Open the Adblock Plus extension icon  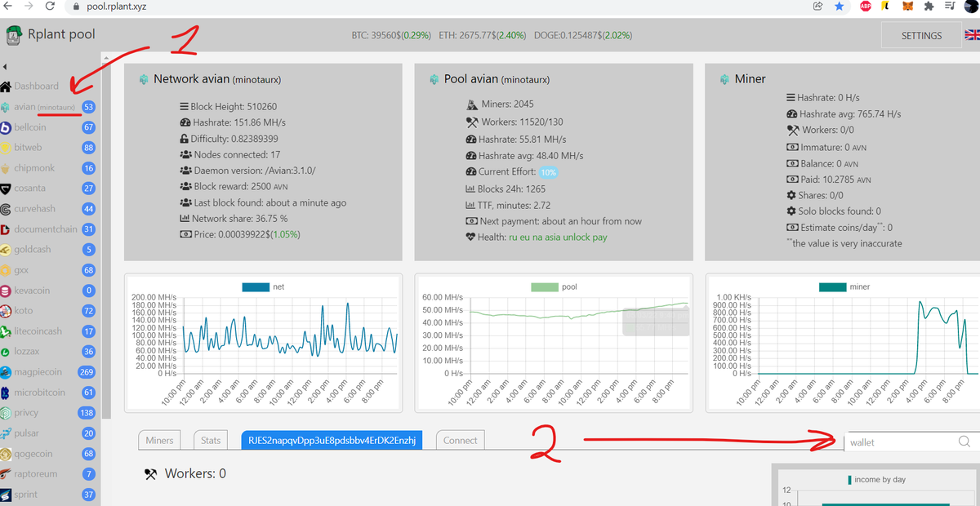tap(866, 7)
